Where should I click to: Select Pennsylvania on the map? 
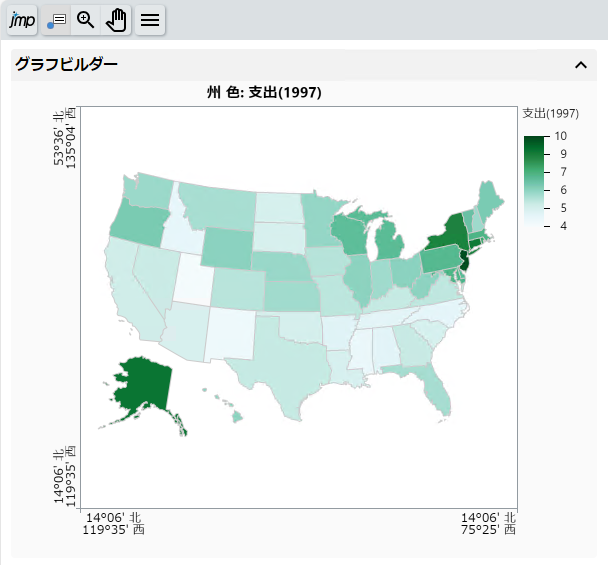click(x=439, y=261)
